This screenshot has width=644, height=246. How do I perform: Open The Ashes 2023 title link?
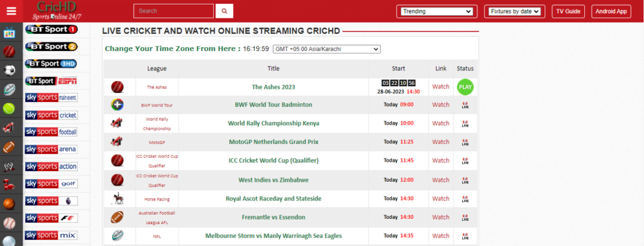274,87
